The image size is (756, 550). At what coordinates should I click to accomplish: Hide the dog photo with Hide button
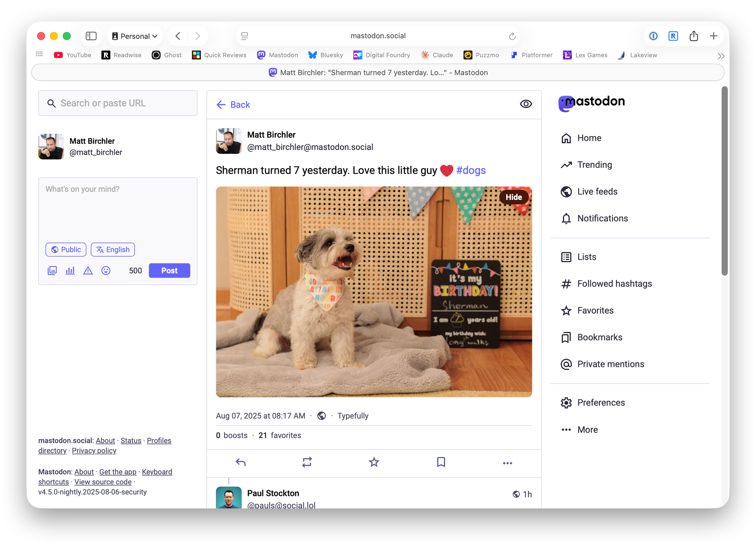pyautogui.click(x=513, y=197)
